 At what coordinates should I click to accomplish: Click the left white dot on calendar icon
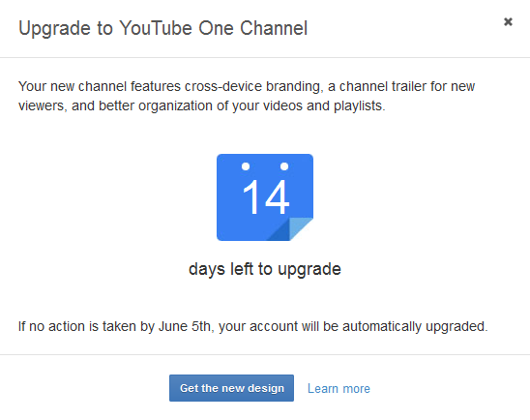246,166
